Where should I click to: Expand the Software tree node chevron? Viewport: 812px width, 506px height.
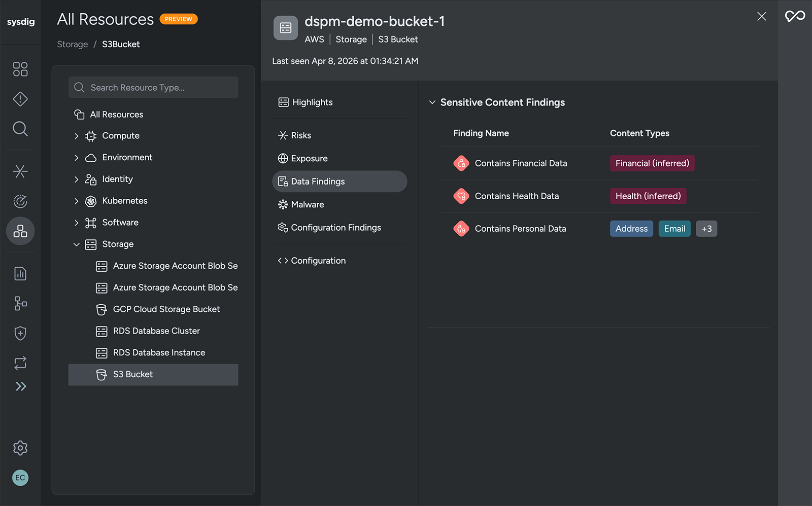click(x=77, y=223)
